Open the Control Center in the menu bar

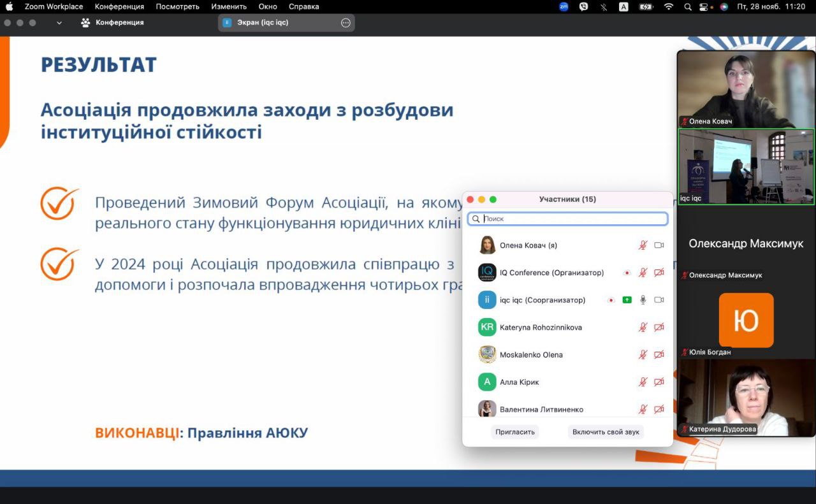tap(704, 6)
